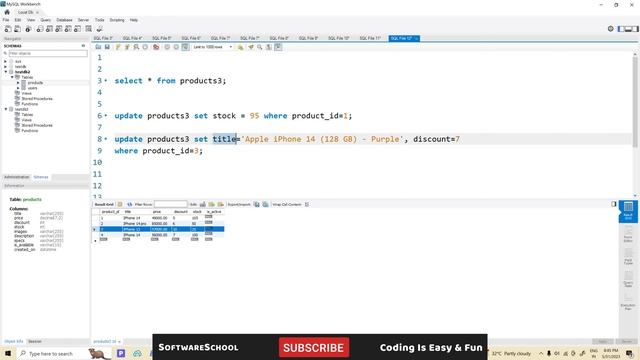Focus the Filter objects schema search box
Viewport: 640px width, 360px height.
(x=47, y=53)
